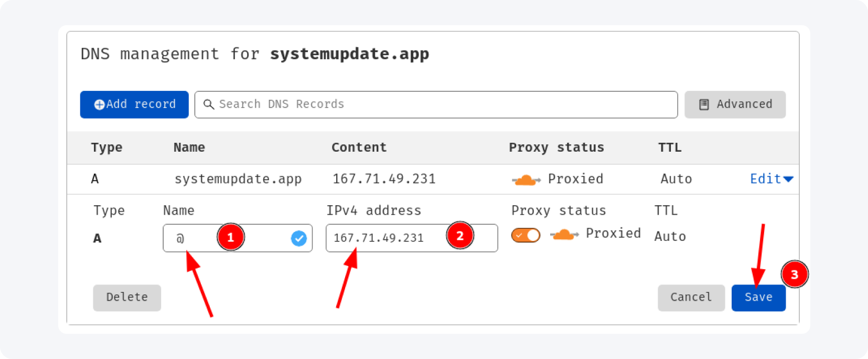Viewport: 868px width, 359px height.
Task: Open the Auto TTL selector in the edit form
Action: [670, 237]
